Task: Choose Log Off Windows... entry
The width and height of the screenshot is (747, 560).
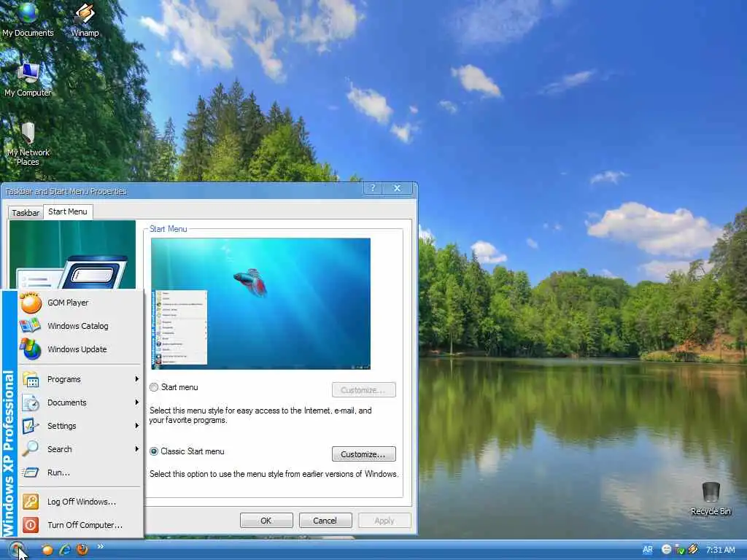Action: click(80, 502)
